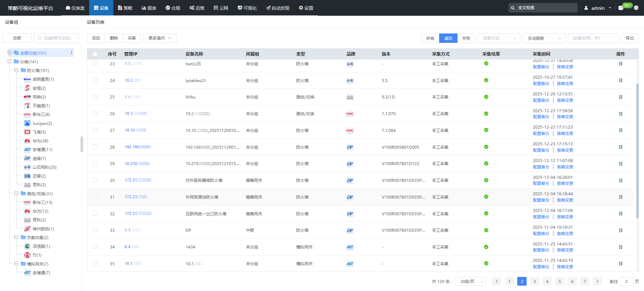Click the three-dot menu beside 全部分组(151)
Viewport: 644px width, 291px height.
click(71, 53)
